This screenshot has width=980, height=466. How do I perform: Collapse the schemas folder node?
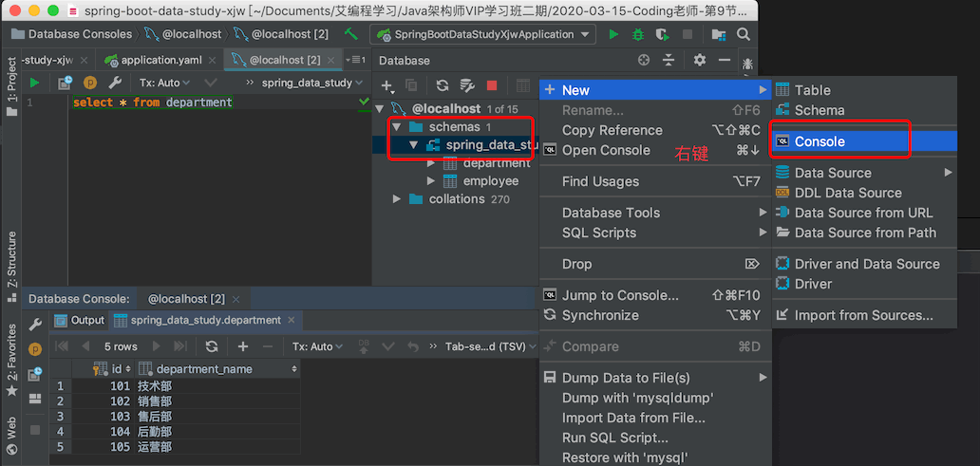pyautogui.click(x=396, y=127)
